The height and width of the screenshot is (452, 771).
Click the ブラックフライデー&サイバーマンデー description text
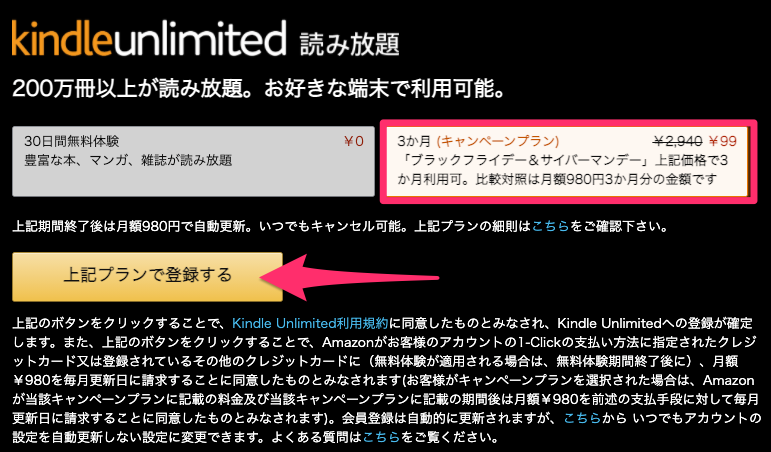(x=563, y=170)
